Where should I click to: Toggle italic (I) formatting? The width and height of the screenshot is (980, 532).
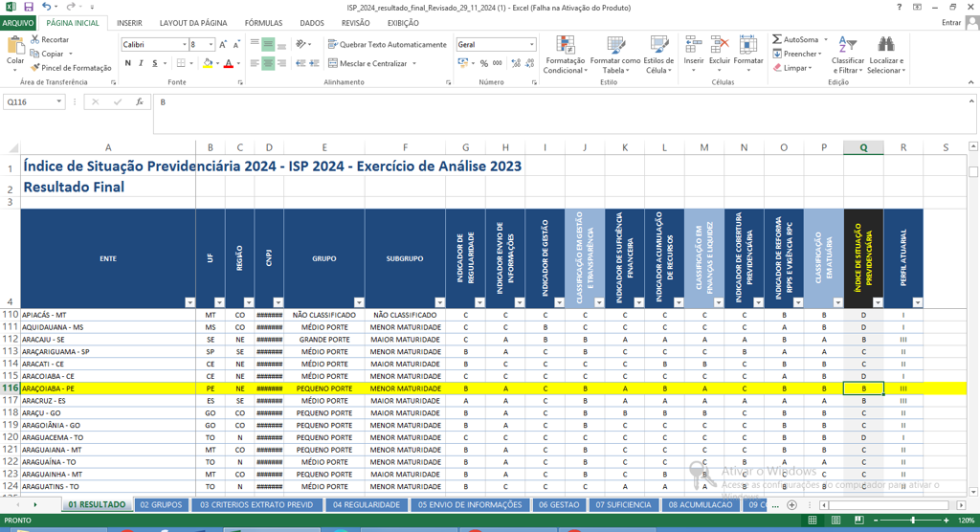[141, 64]
